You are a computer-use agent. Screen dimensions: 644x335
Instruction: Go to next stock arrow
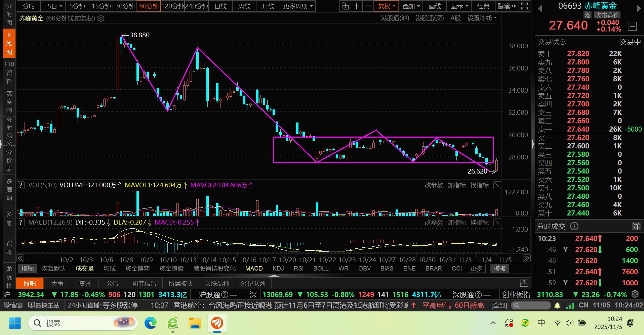click(x=639, y=9)
